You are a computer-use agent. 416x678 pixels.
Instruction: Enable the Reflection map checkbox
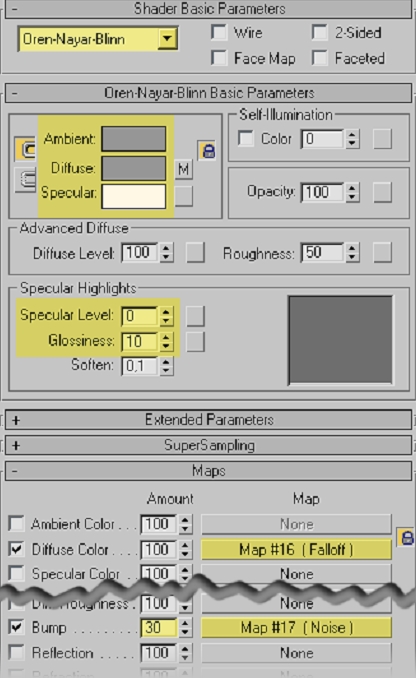pos(16,652)
